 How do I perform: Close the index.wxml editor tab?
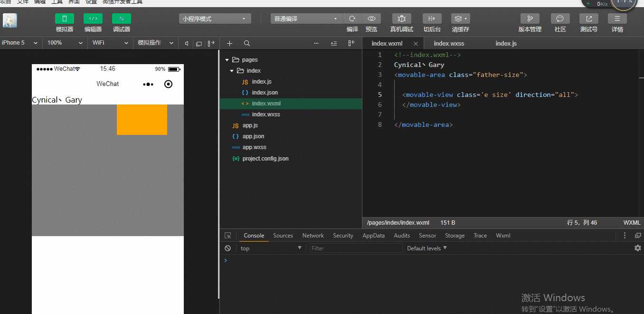tap(416, 43)
